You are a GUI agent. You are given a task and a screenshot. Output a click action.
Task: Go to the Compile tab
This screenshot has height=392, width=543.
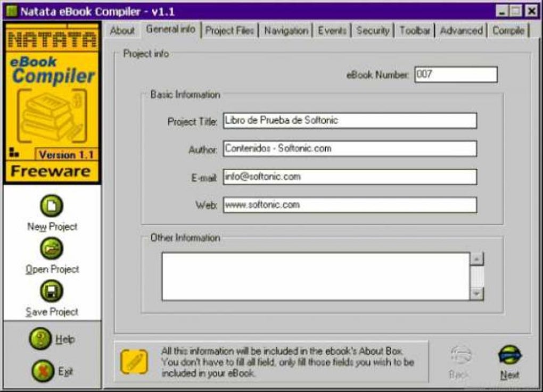pyautogui.click(x=508, y=30)
